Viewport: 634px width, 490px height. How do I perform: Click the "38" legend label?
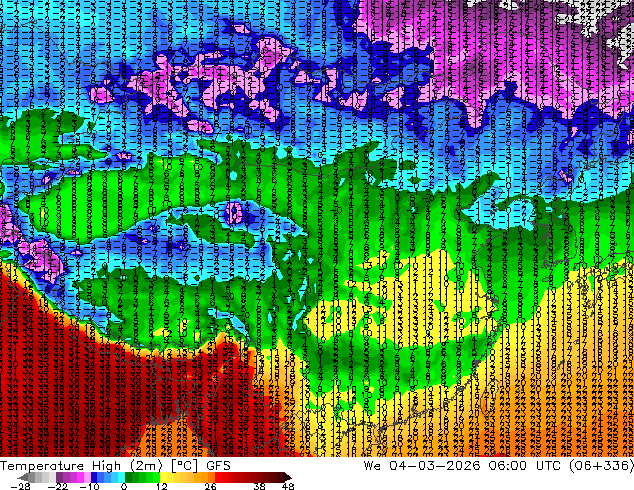click(260, 486)
